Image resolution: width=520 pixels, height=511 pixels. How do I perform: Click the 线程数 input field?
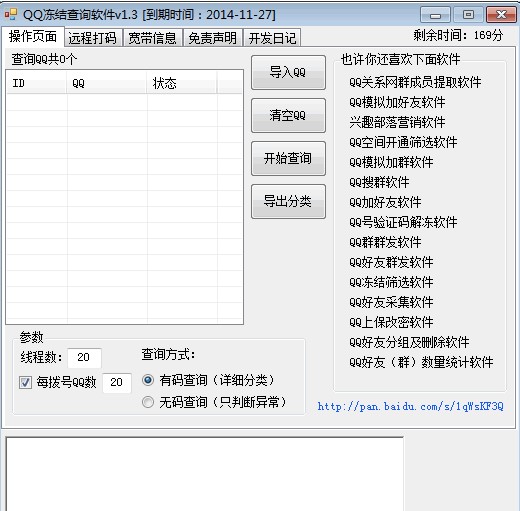[x=84, y=357]
